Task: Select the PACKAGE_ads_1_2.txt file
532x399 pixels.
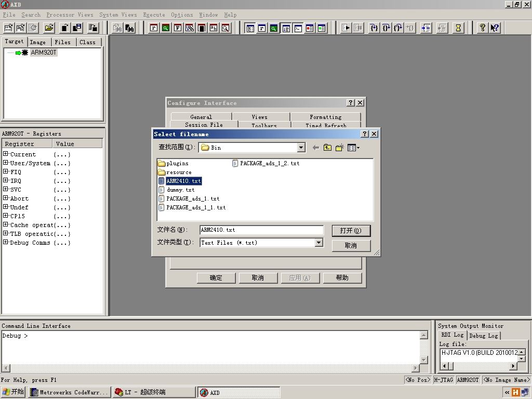Action: tap(266, 163)
